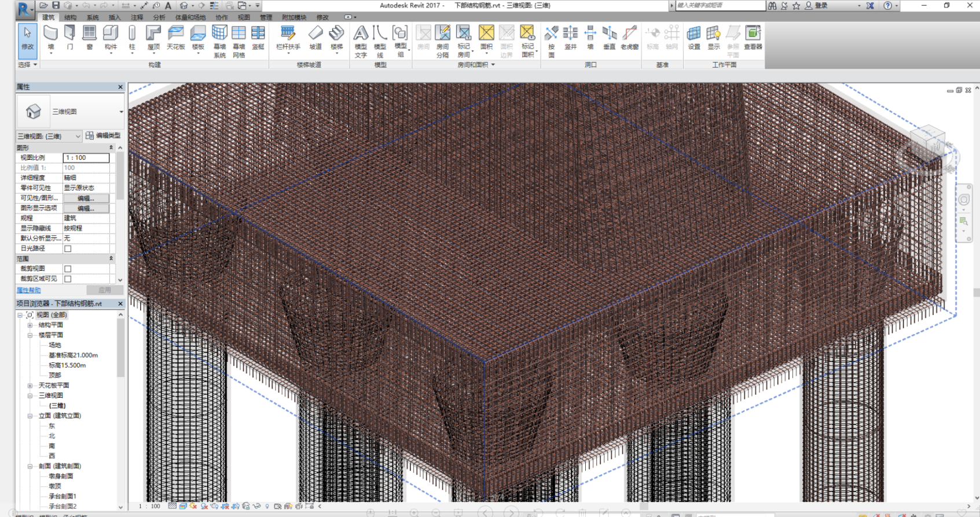Open the 插入 ribbon tab
Image resolution: width=980 pixels, height=517 pixels.
(115, 17)
